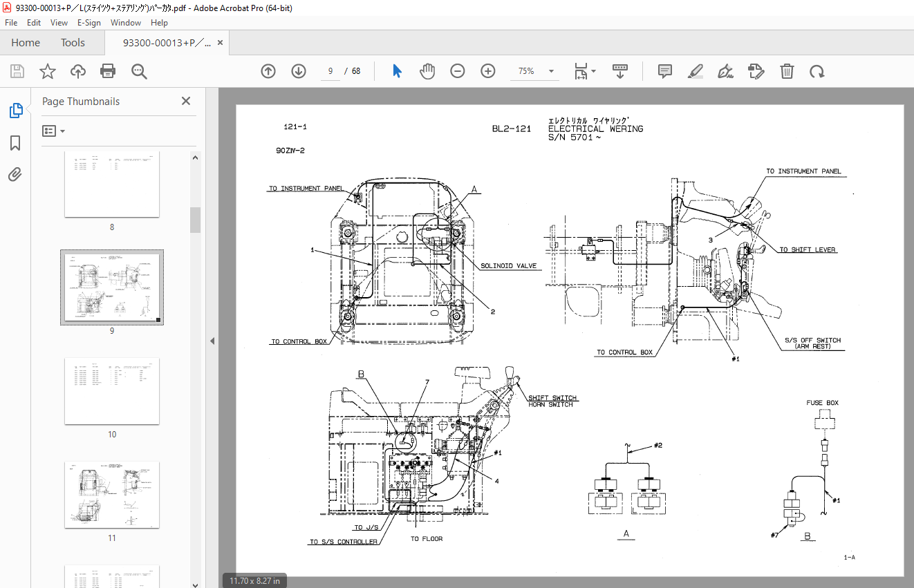
Task: Close the document tab
Action: tap(221, 43)
